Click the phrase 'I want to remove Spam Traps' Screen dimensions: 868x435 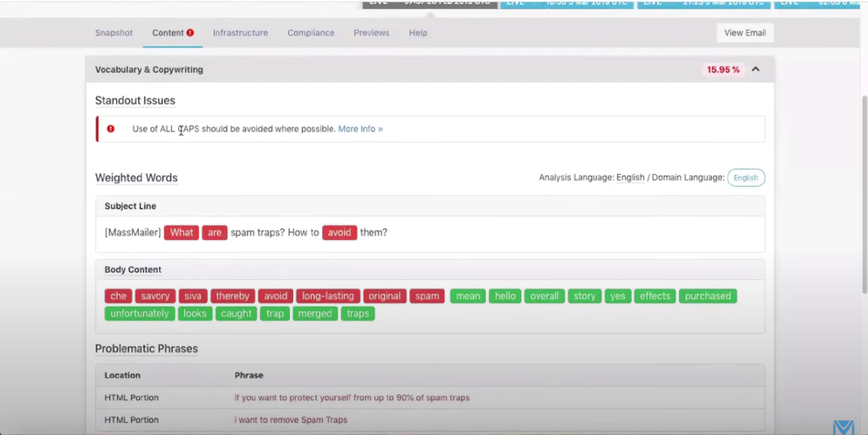pyautogui.click(x=292, y=420)
